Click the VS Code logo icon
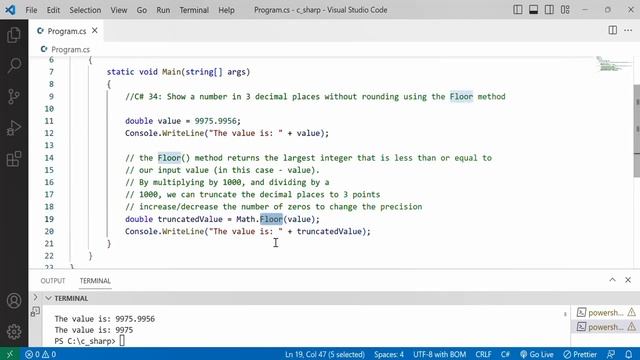 coord(10,9)
